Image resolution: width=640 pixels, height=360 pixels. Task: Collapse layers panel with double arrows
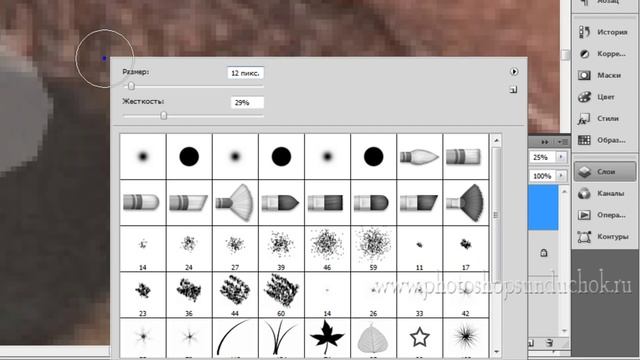click(544, 142)
